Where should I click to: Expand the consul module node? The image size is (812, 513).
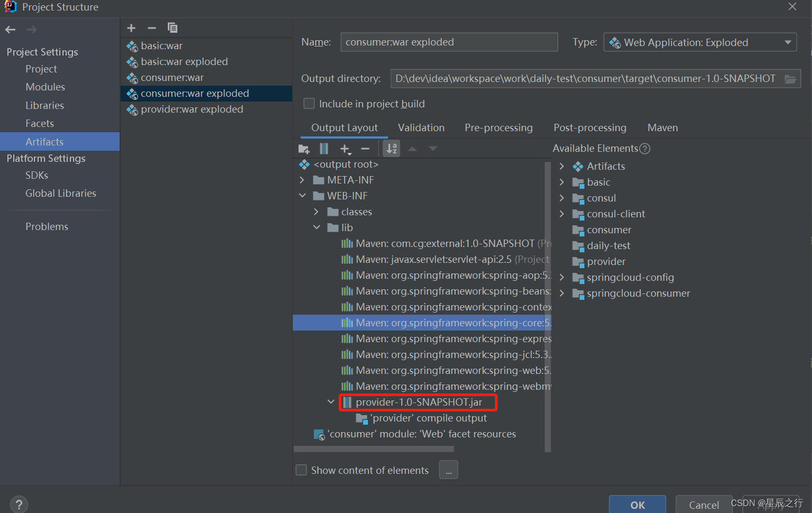[x=562, y=198]
